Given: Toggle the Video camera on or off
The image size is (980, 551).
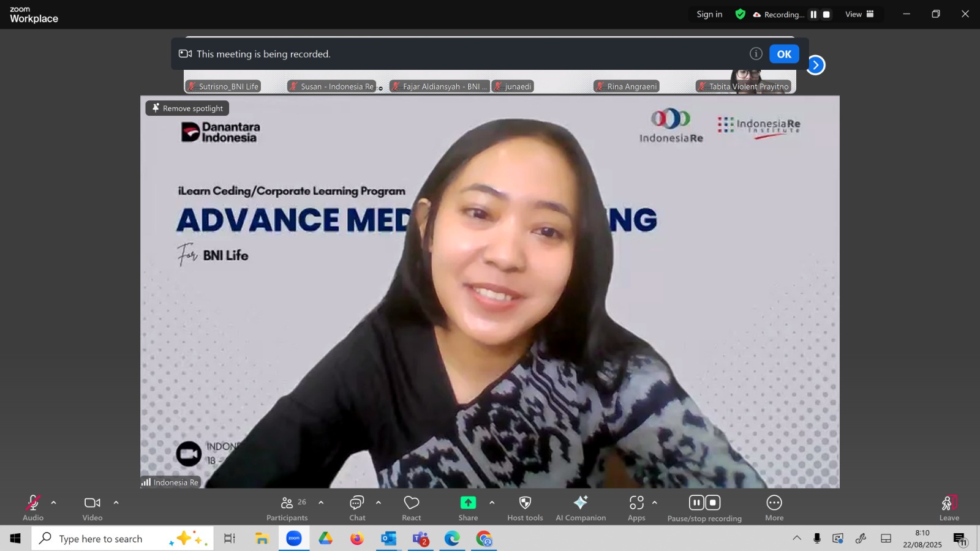Looking at the screenshot, I should click(92, 508).
